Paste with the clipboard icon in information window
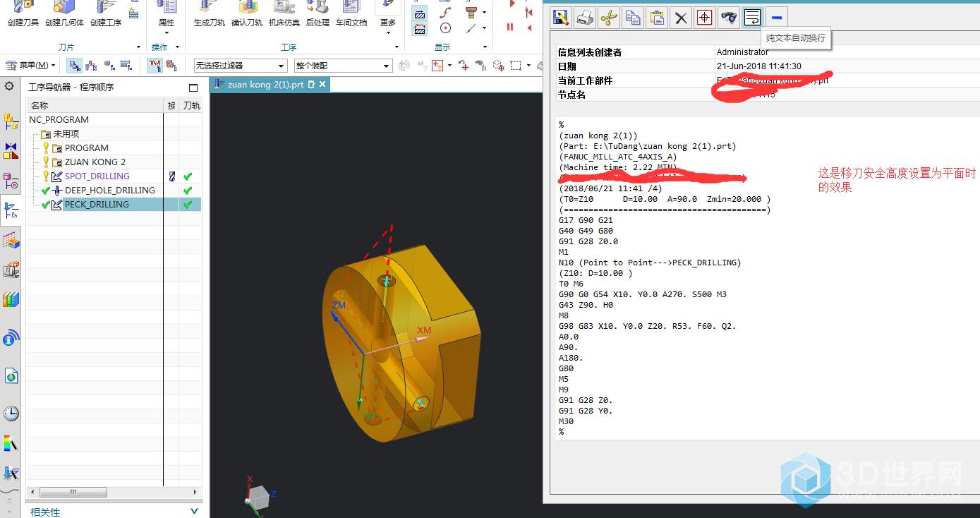 [x=657, y=18]
